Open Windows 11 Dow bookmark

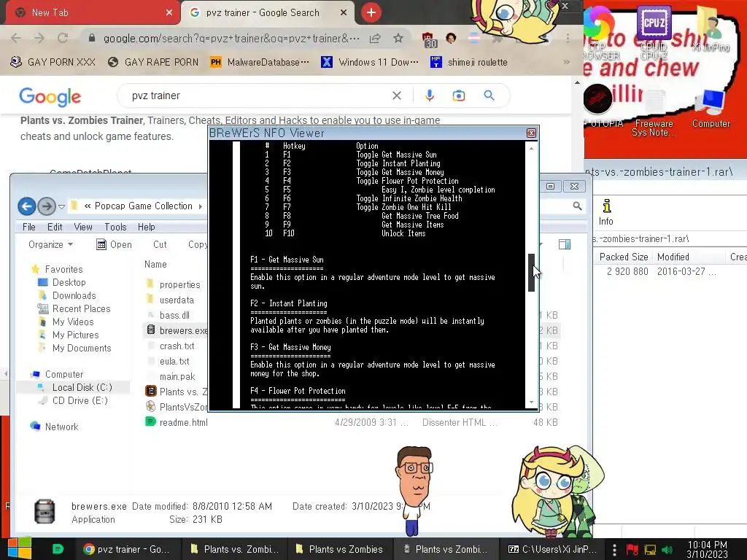(370, 62)
